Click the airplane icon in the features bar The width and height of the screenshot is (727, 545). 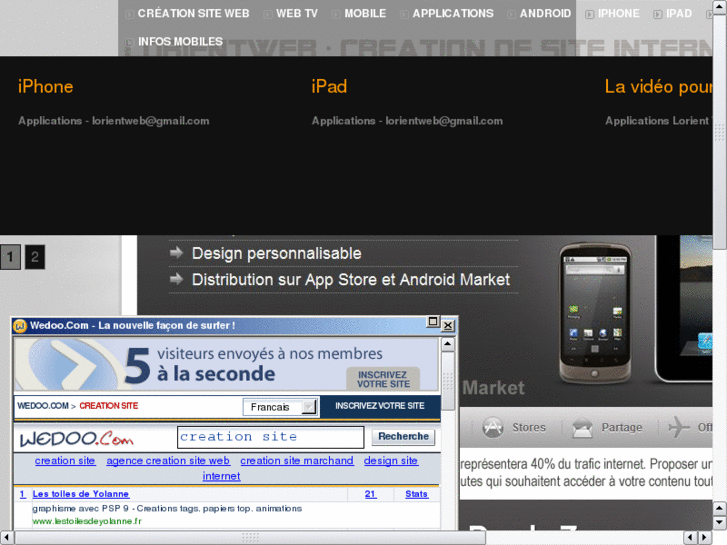(x=679, y=427)
